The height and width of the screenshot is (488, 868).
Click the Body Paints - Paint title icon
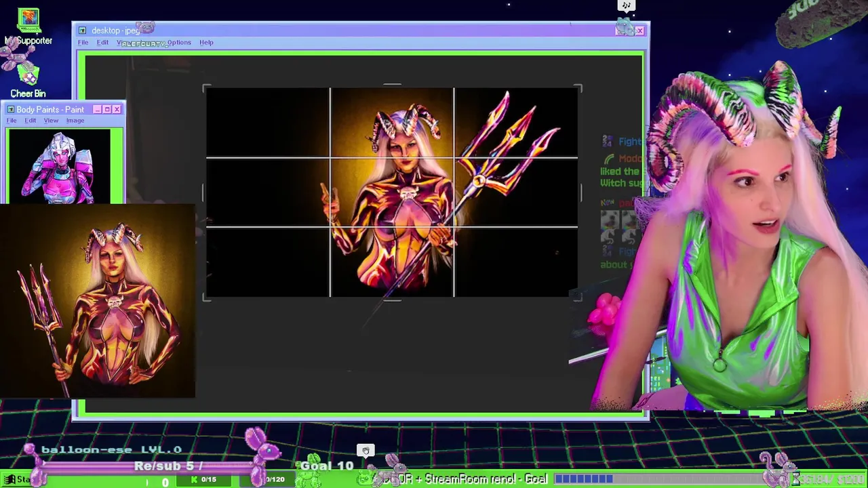[x=10, y=109]
